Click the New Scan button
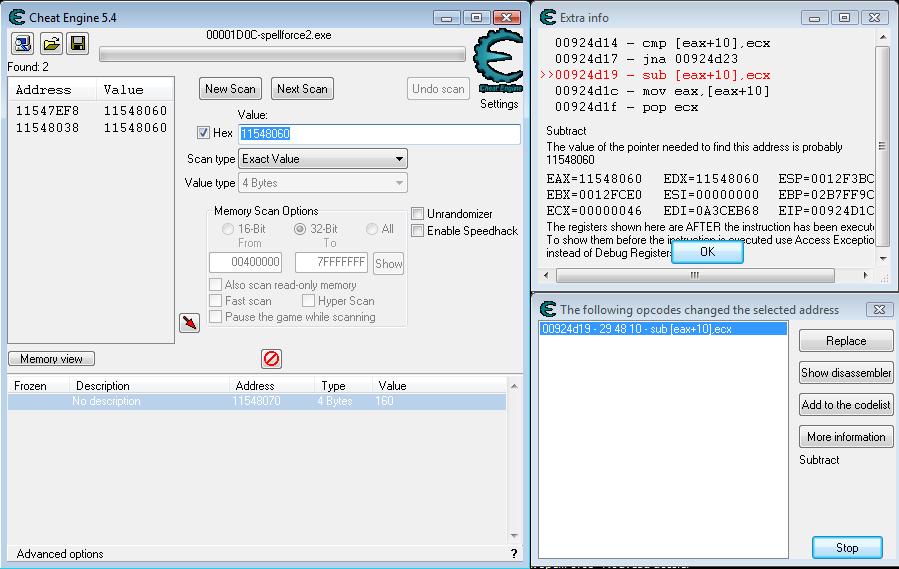The height and width of the screenshot is (569, 899). coord(230,89)
